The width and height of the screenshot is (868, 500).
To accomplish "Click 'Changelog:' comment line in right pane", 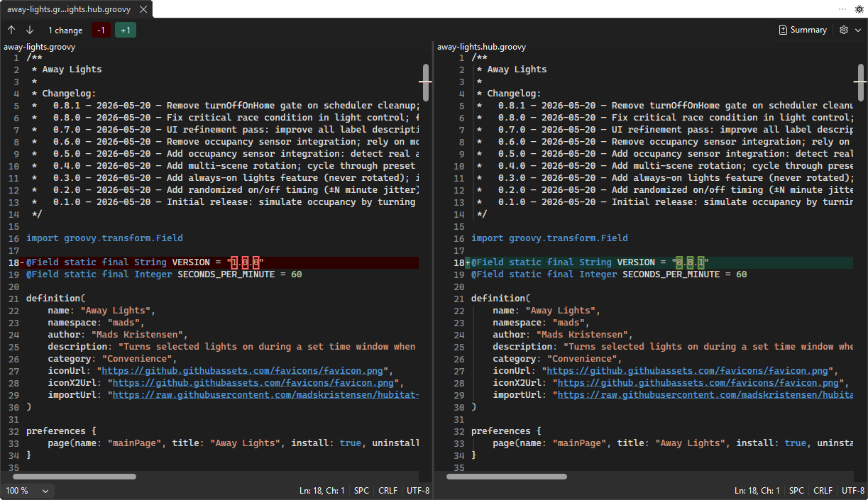I will click(509, 94).
